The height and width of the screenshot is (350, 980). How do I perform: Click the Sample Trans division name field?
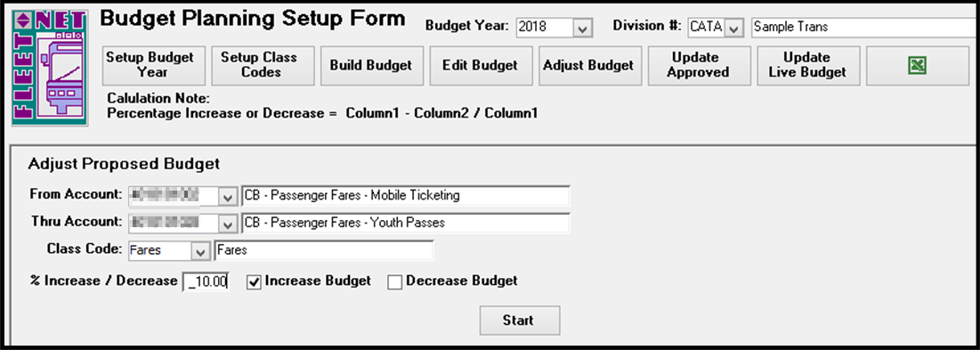pos(865,28)
